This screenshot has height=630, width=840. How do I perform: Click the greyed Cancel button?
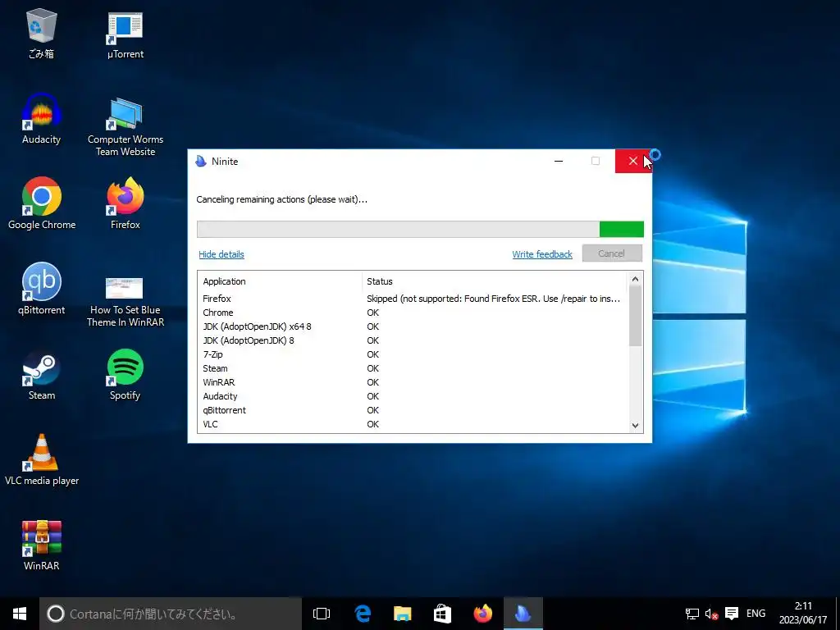(x=612, y=253)
